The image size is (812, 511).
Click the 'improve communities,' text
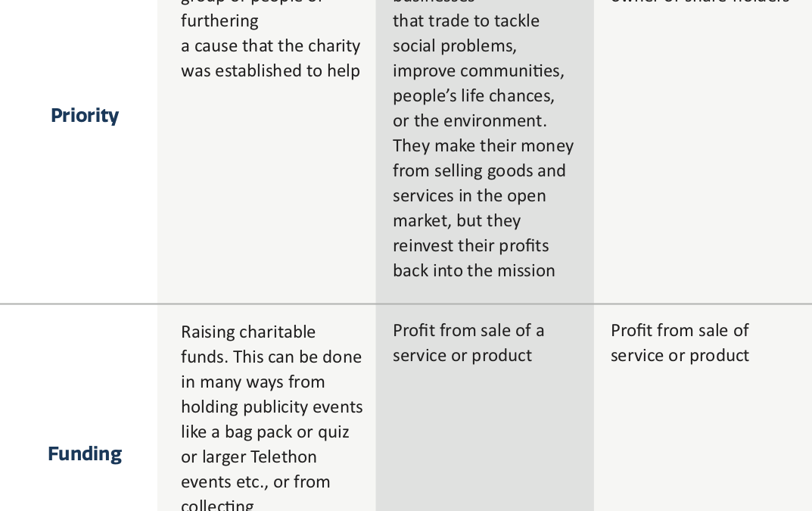point(478,71)
